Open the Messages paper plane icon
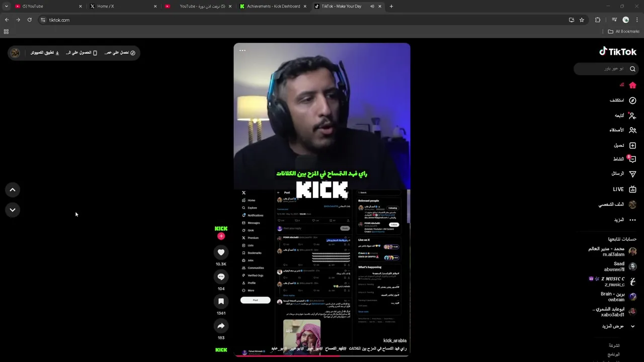Image resolution: width=644 pixels, height=362 pixels. click(632, 174)
